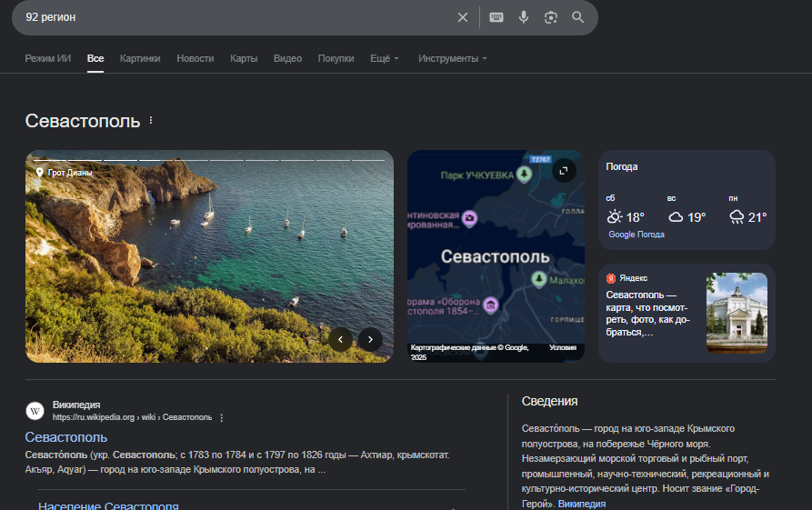Clear the search query with the X icon
Viewport: 812px width, 510px height.
(x=463, y=17)
